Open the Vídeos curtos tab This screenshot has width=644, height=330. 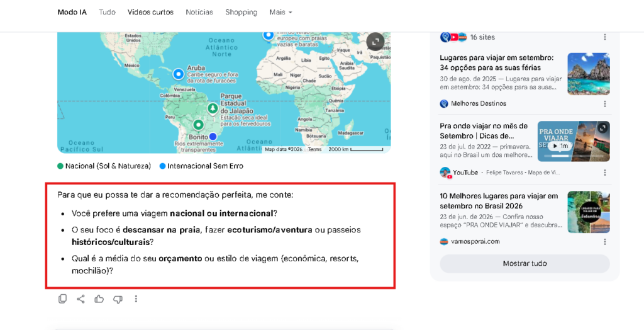click(x=150, y=13)
